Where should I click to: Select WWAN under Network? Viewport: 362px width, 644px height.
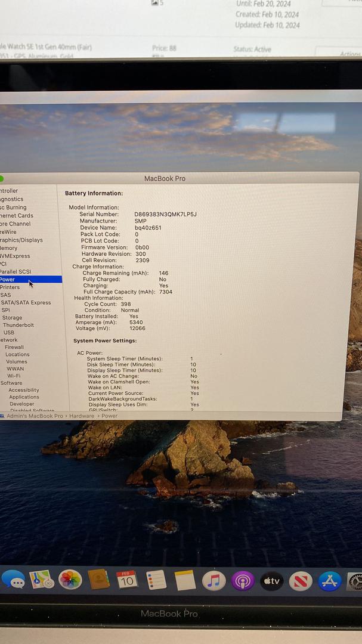[x=15, y=369]
